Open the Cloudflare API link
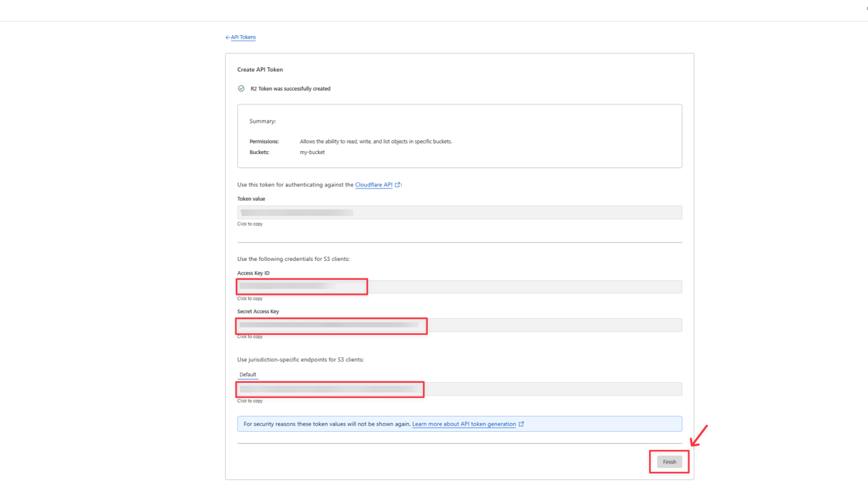 374,184
